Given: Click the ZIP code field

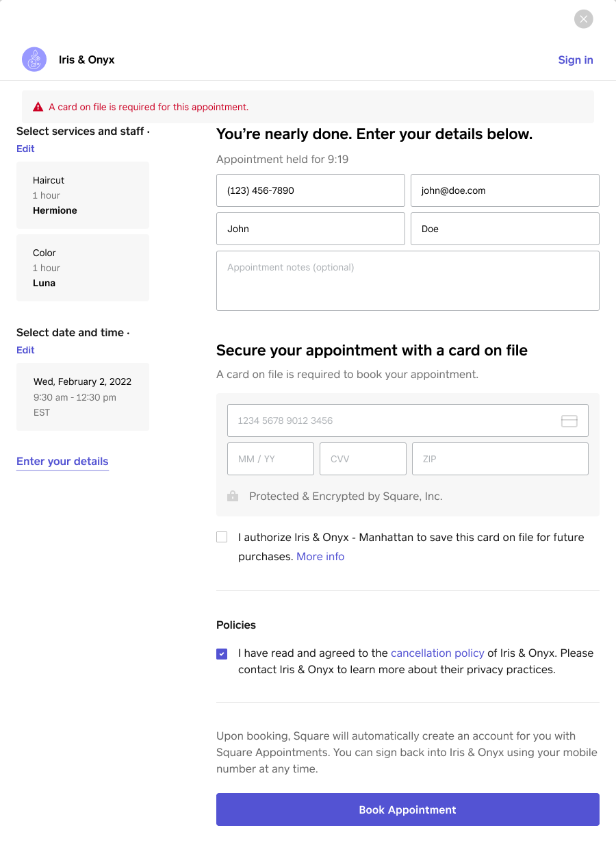Looking at the screenshot, I should click(x=500, y=459).
